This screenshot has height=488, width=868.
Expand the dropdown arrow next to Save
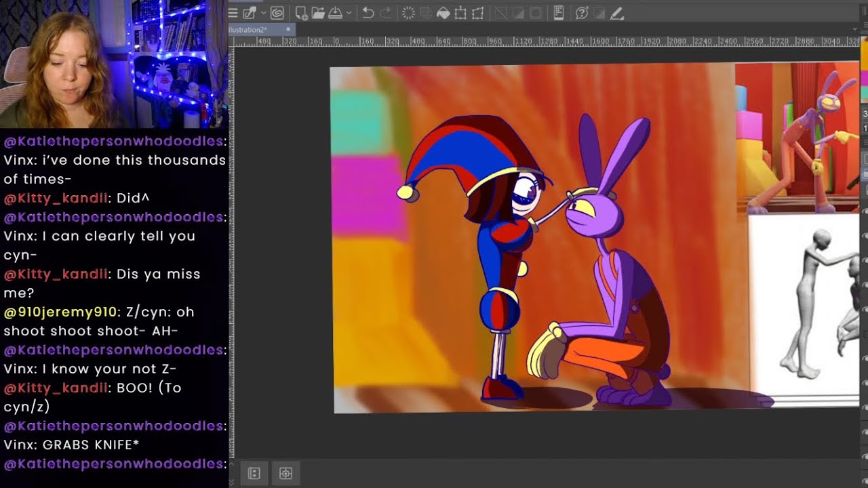pos(349,13)
